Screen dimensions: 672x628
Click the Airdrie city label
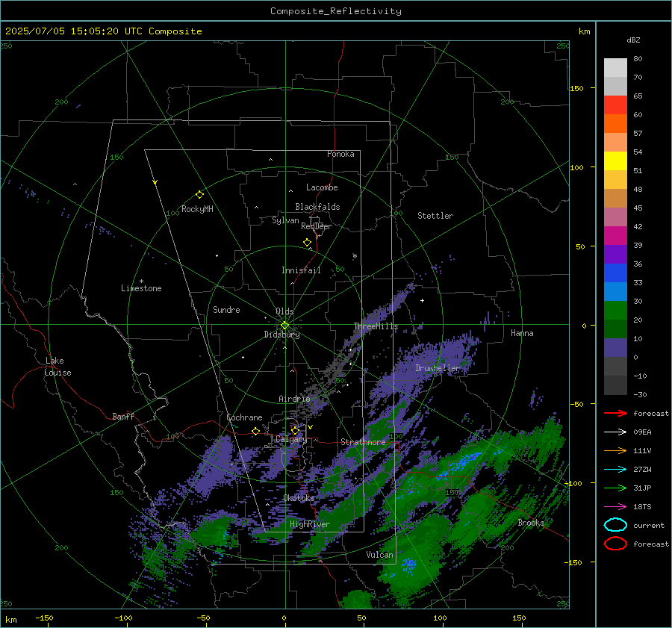click(x=294, y=399)
